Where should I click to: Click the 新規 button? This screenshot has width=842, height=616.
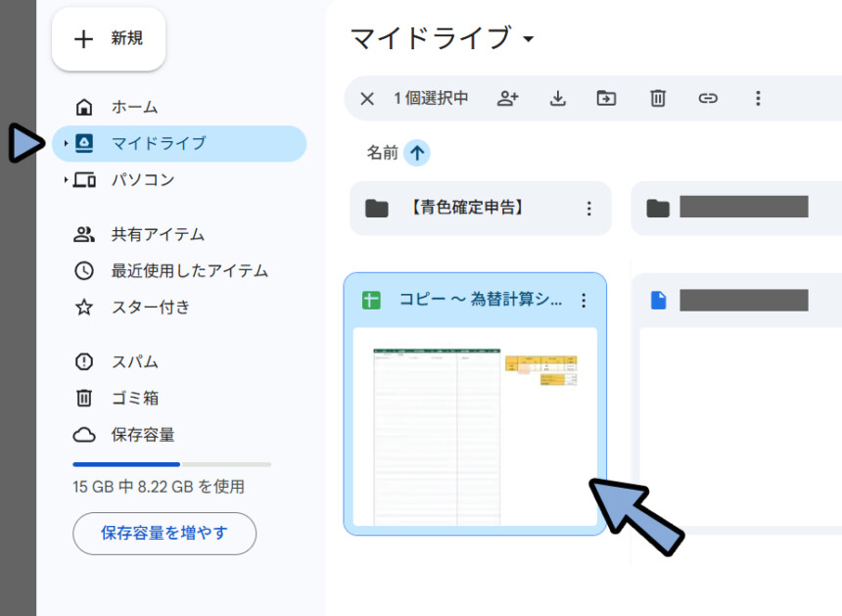[109, 39]
